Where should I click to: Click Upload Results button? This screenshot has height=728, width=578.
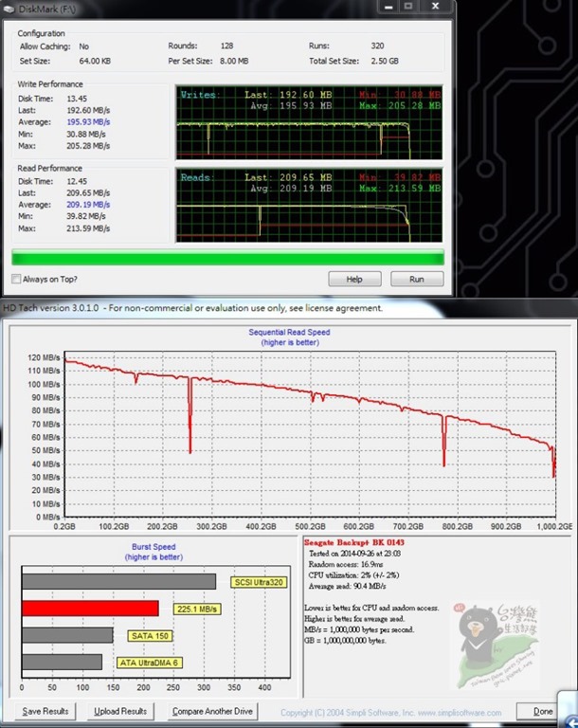120,711
